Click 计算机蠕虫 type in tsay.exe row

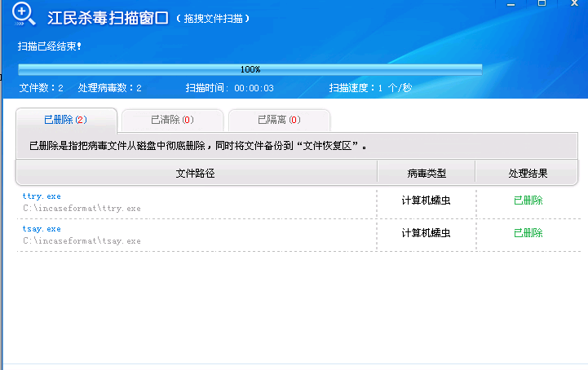coord(426,233)
